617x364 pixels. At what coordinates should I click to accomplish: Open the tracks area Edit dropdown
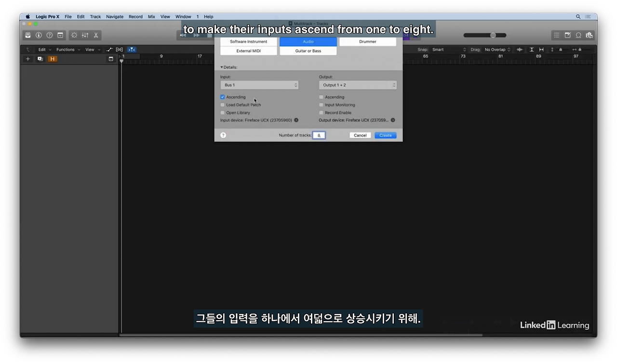(x=45, y=50)
